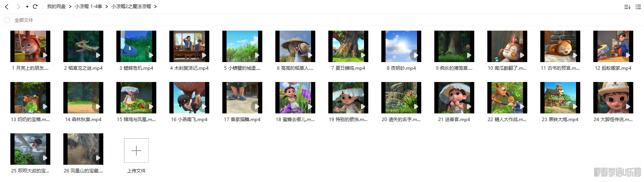Open thumbnail of 14 森林秋宴.mp4
Viewport: 644px width, 182px height.
point(83,98)
